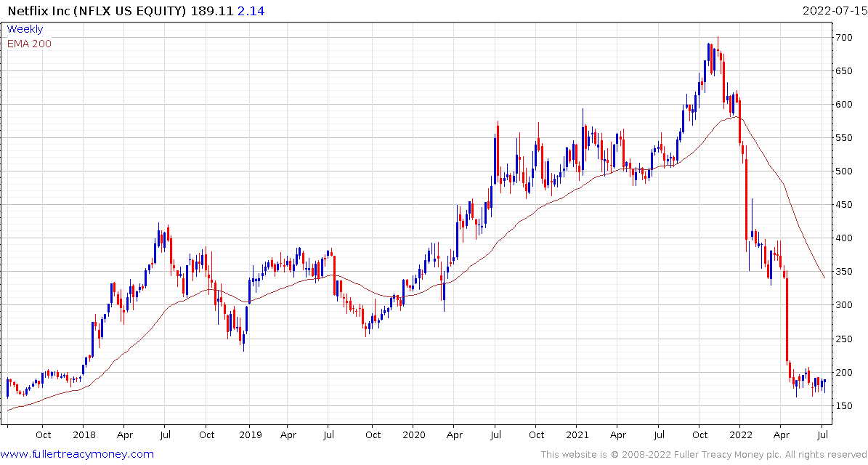Viewport: 868px width, 465px height.
Task: Click the 2019 year label on time axis
Action: (x=249, y=436)
